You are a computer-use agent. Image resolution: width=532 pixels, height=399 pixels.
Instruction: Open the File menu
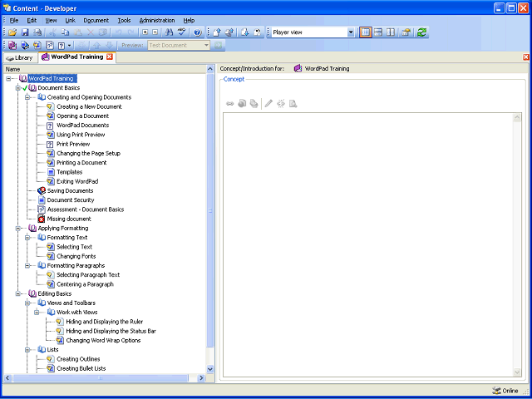(x=14, y=20)
